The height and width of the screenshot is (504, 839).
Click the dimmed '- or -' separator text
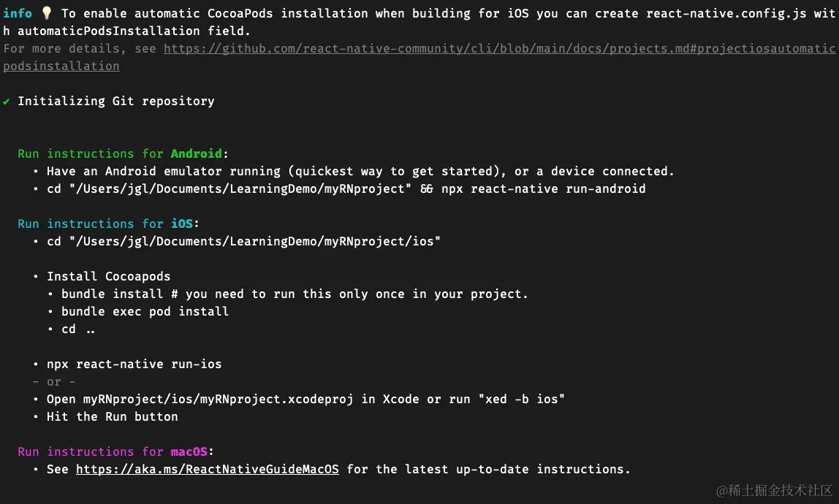54,382
